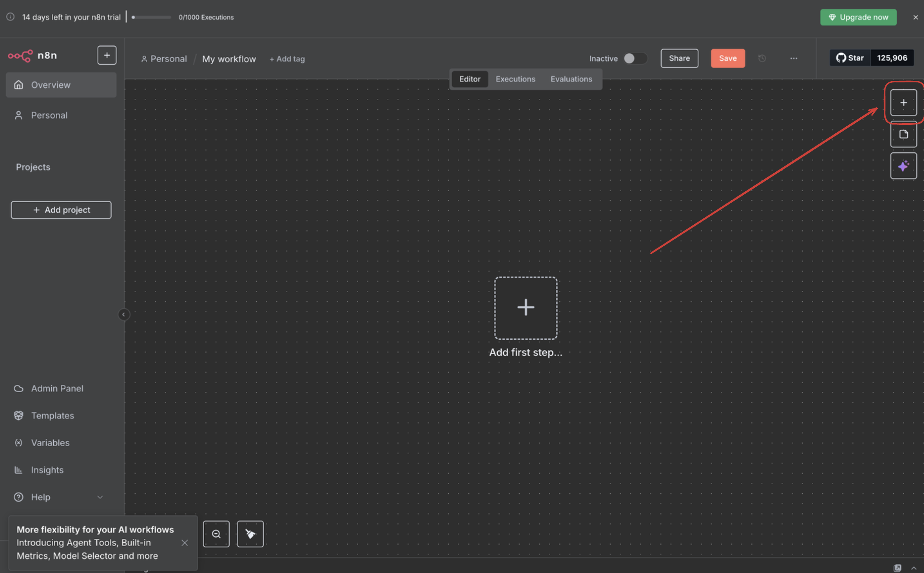Image resolution: width=924 pixels, height=573 pixels.
Task: Open workflow history clock icon
Action: pos(762,58)
